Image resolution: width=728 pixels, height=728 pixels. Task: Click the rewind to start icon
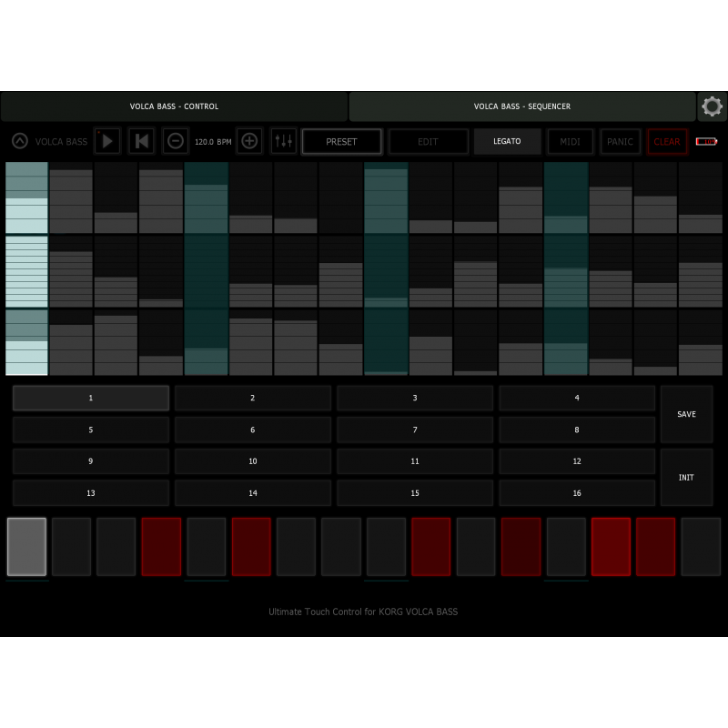[141, 141]
